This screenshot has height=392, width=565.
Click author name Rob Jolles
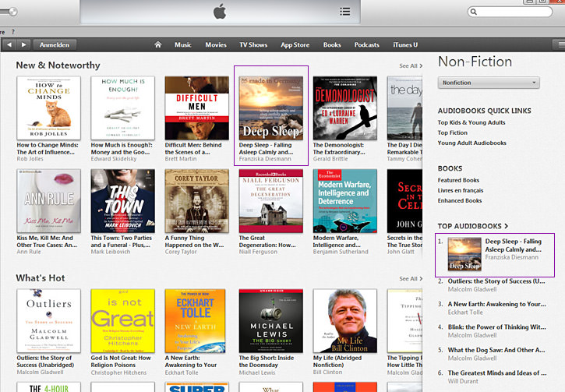click(x=30, y=159)
